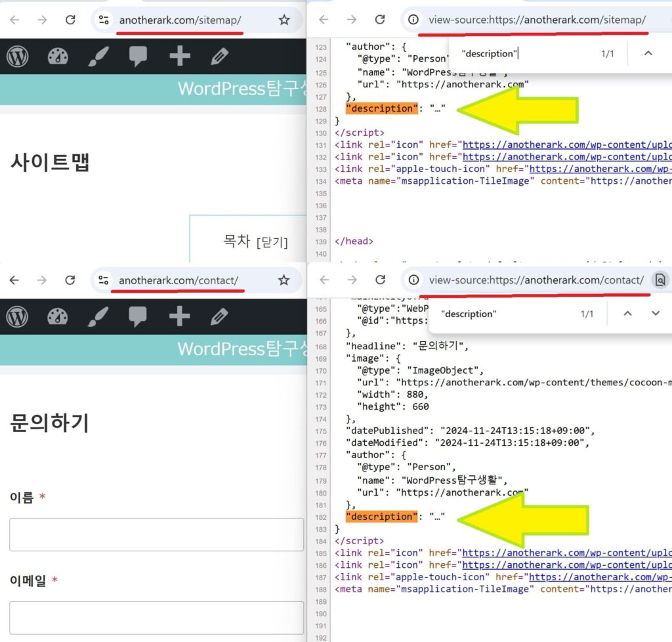Click forward arrow in view-source contact window

(x=352, y=280)
